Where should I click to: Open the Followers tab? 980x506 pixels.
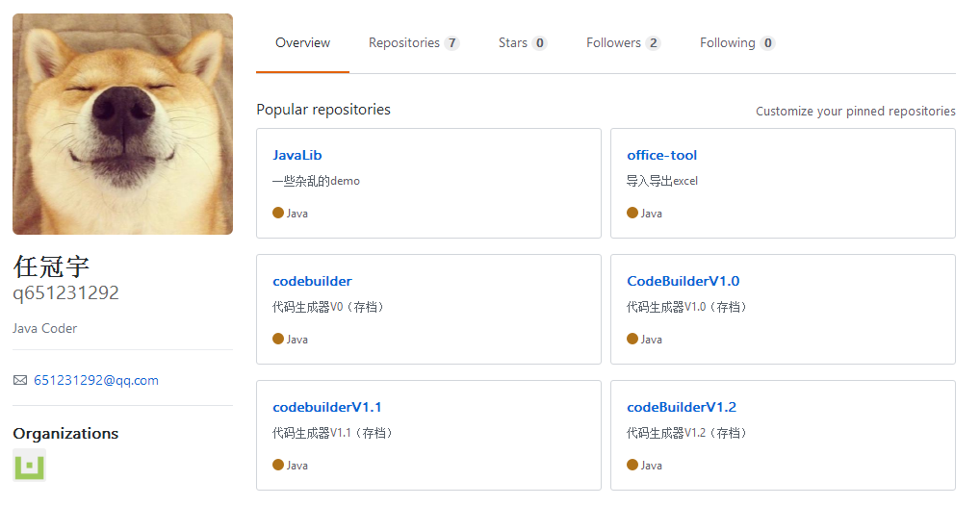(x=623, y=43)
